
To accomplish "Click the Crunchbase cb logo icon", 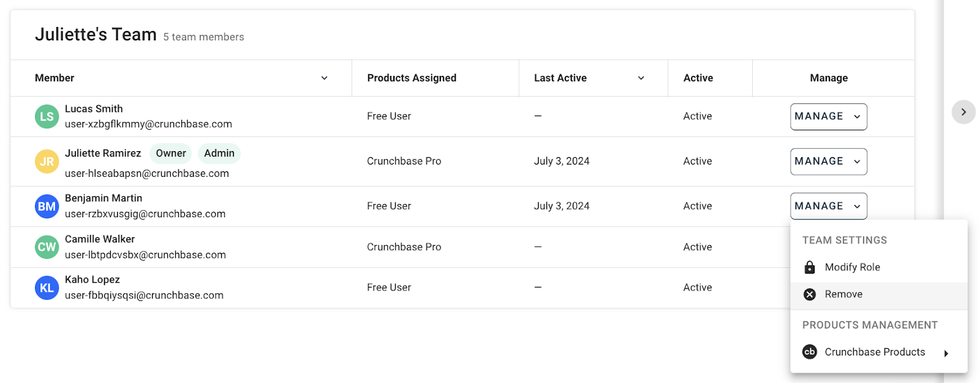I will pyautogui.click(x=809, y=352).
